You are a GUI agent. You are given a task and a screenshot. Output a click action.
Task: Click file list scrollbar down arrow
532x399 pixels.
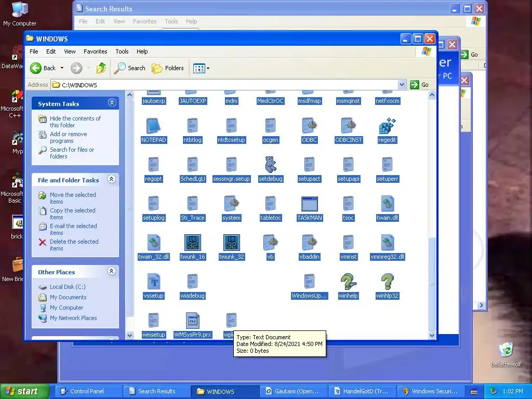coord(432,335)
